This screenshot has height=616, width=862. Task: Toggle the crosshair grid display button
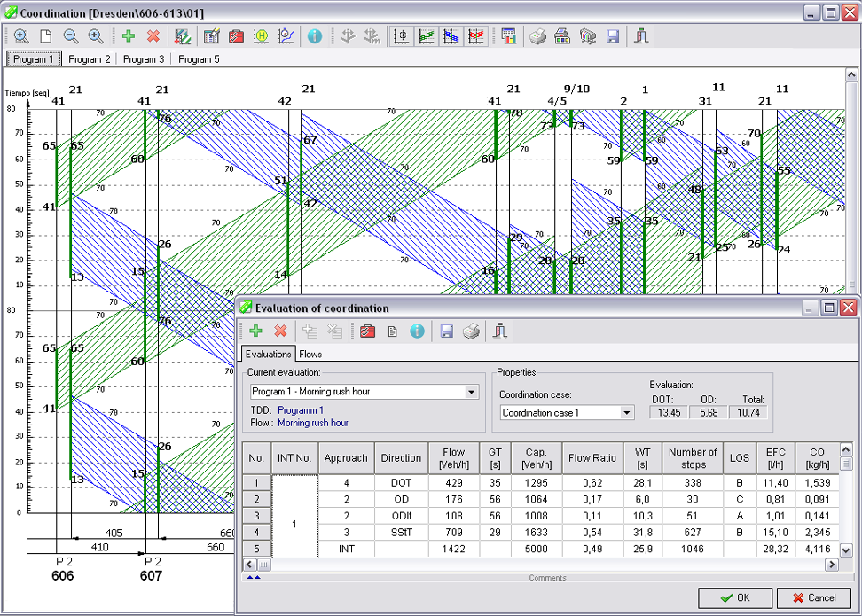pyautogui.click(x=402, y=36)
